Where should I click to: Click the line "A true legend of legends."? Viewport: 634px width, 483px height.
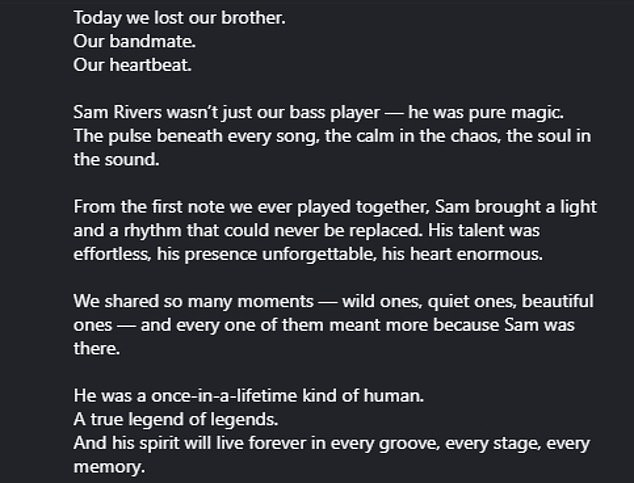pos(167,418)
